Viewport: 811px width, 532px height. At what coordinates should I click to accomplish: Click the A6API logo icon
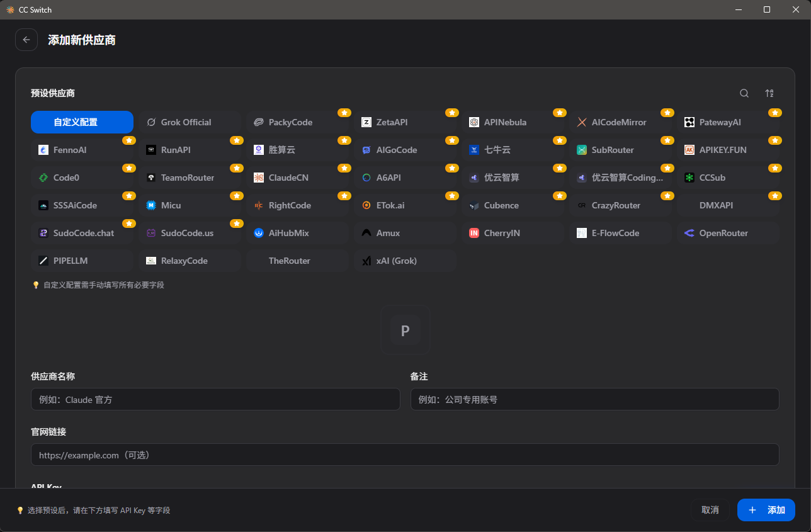(x=366, y=178)
